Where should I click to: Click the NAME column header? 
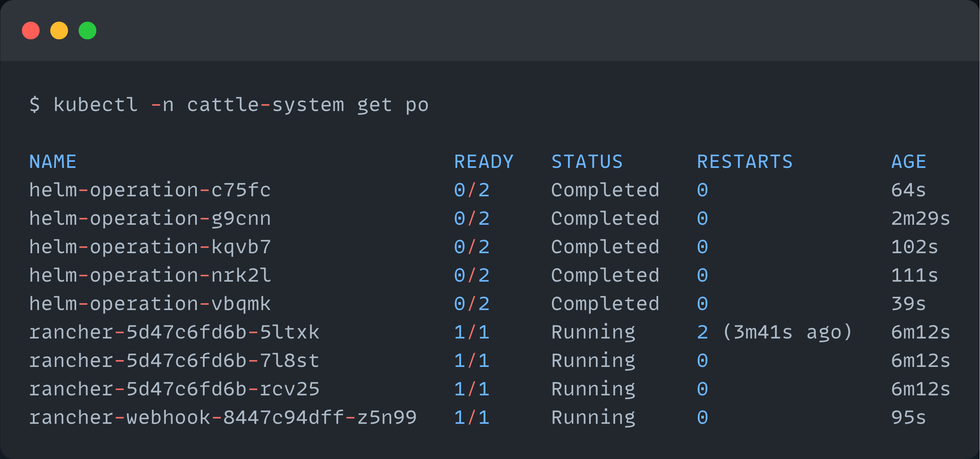53,161
